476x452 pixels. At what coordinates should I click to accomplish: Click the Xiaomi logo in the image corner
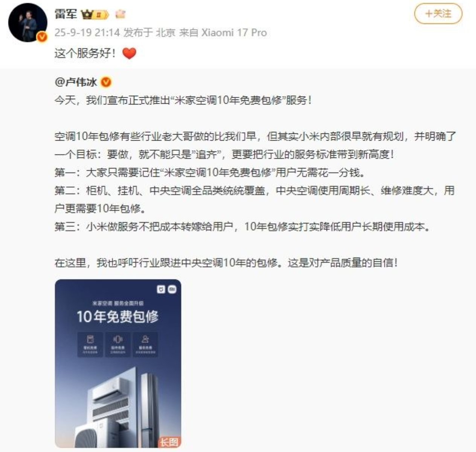tap(172, 289)
